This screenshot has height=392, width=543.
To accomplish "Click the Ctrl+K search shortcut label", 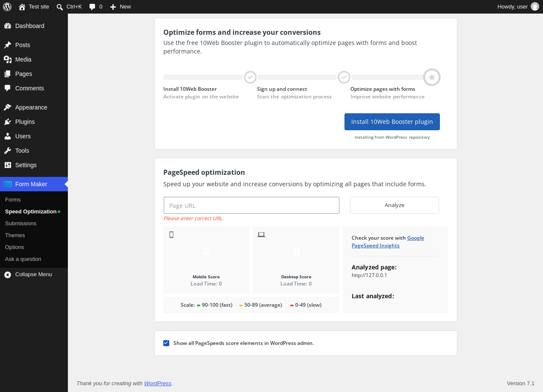I will [74, 7].
